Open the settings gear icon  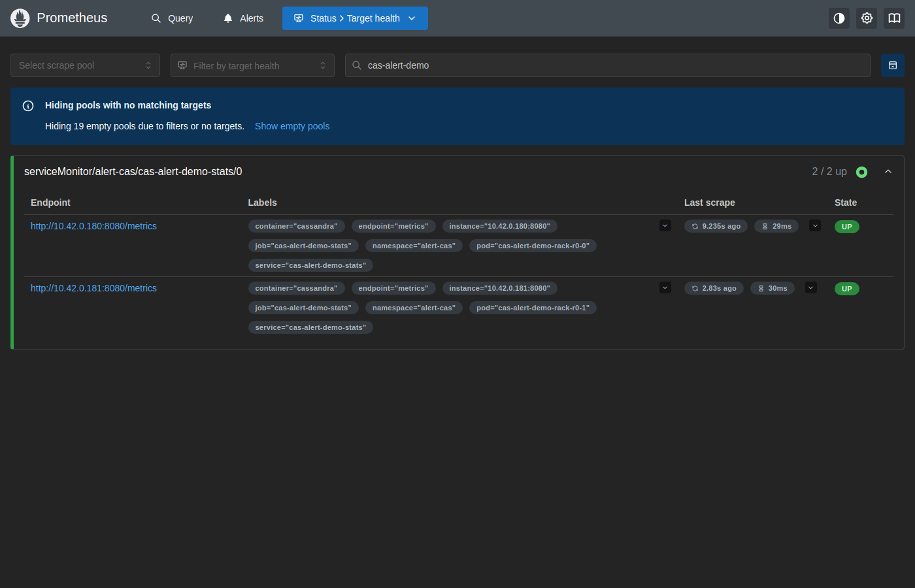coord(867,18)
